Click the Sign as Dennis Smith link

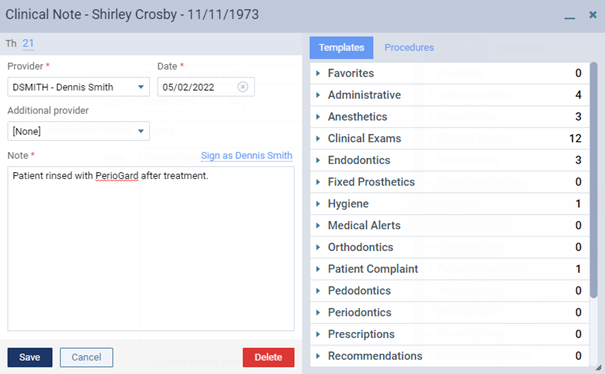click(x=247, y=156)
